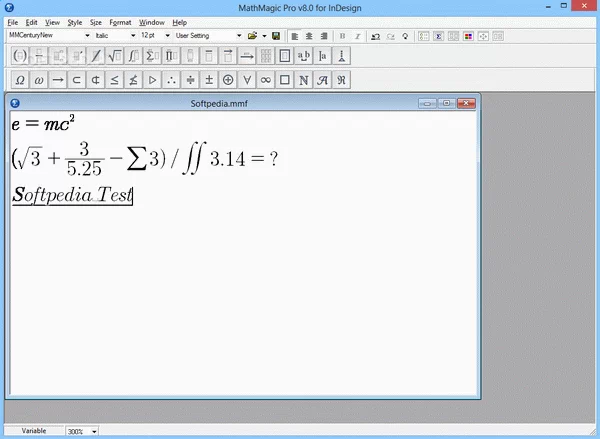Viewport: 600px width, 439px height.
Task: Open the script A letter symbols palette
Action: pyautogui.click(x=322, y=80)
